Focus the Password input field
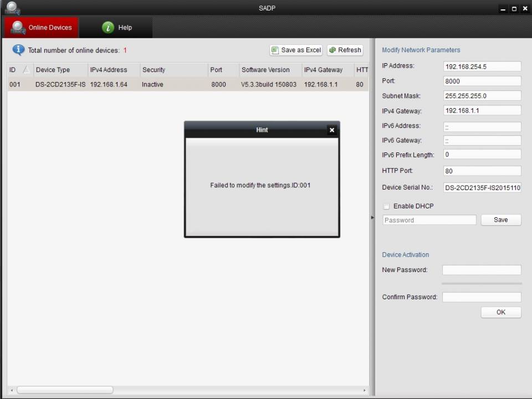Image resolution: width=532 pixels, height=399 pixels. tap(429, 220)
